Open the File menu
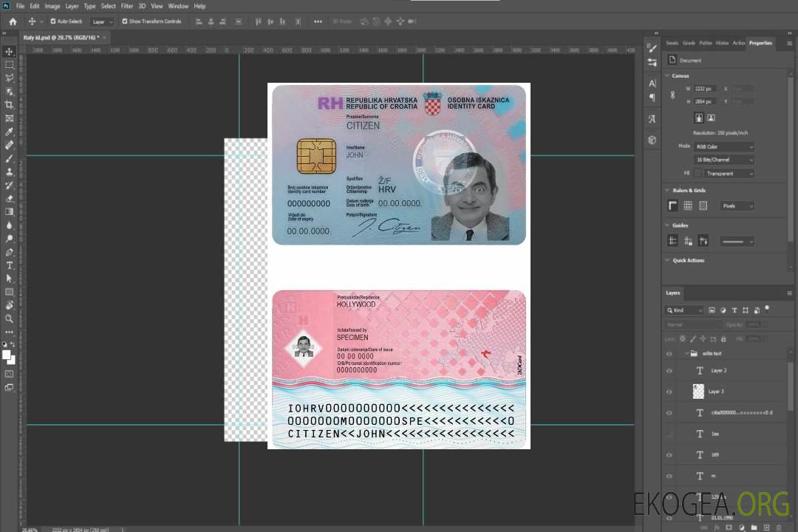Screen dimensions: 798x532 (x=21, y=6)
